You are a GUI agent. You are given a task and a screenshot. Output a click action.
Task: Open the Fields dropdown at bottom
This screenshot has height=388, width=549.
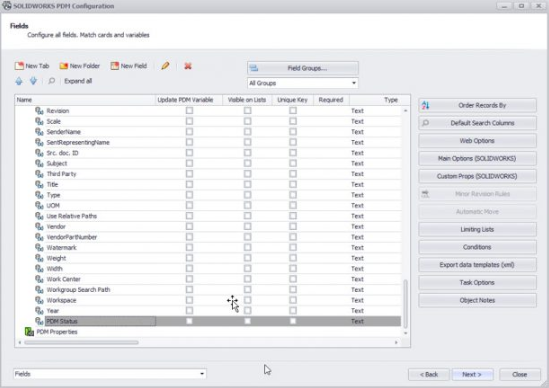point(110,374)
